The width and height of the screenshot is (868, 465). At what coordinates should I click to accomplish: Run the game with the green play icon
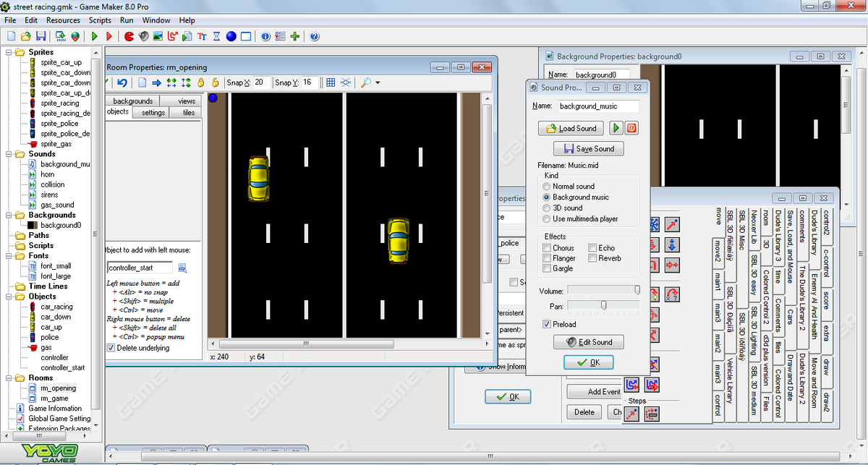point(94,37)
